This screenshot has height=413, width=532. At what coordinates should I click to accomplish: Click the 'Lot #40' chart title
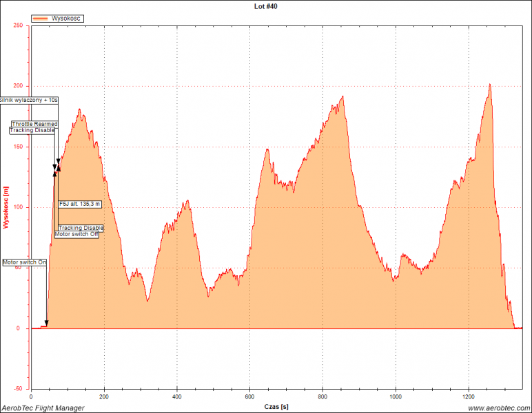(266, 6)
